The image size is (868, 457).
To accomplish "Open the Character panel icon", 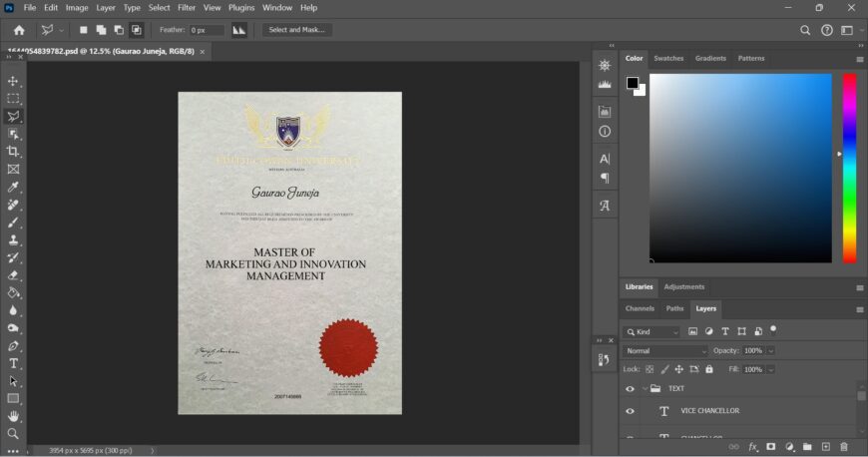I will point(605,159).
